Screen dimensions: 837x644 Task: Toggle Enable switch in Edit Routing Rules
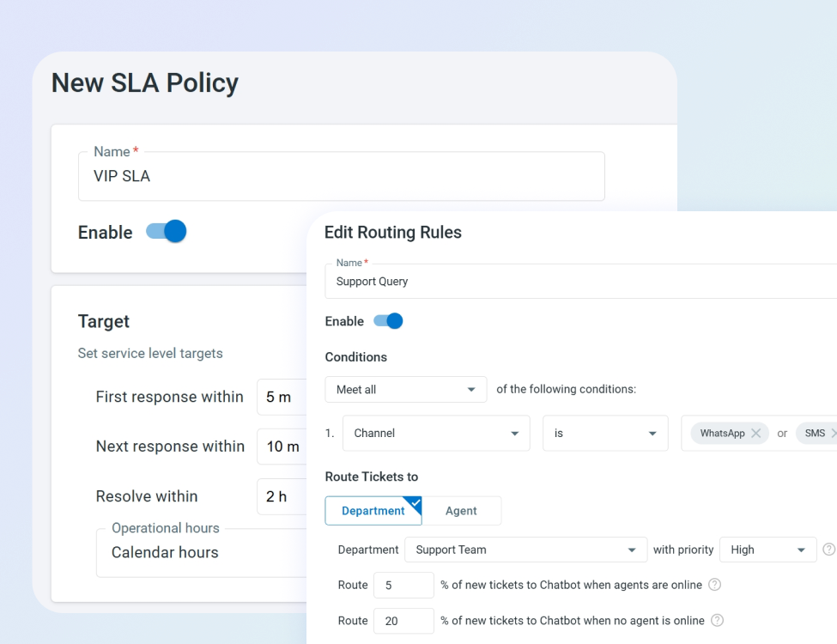(388, 321)
